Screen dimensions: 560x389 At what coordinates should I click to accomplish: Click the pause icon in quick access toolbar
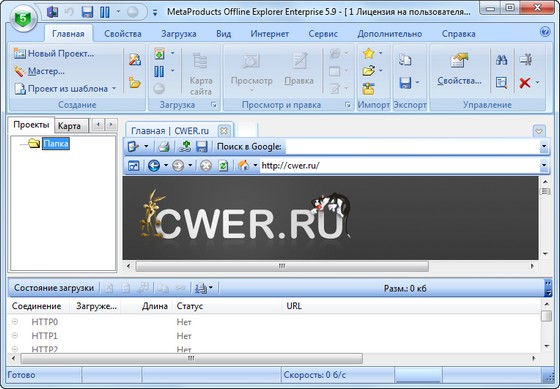[x=105, y=12]
